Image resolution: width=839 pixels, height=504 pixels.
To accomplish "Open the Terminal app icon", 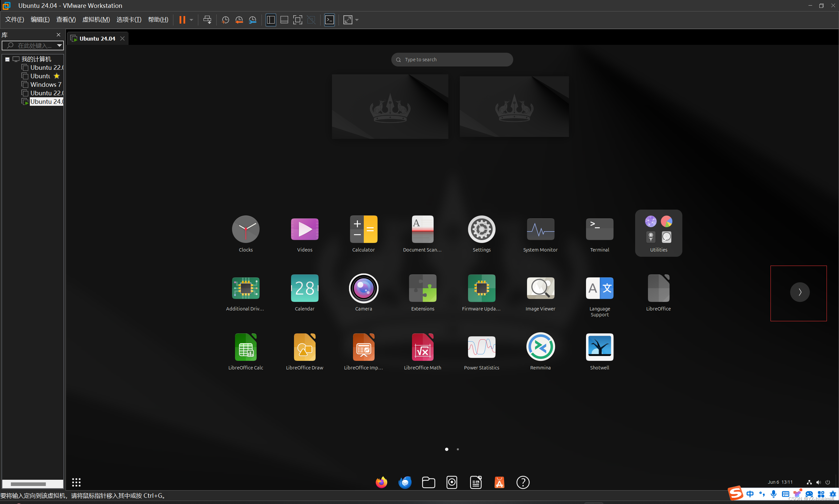I will point(599,230).
